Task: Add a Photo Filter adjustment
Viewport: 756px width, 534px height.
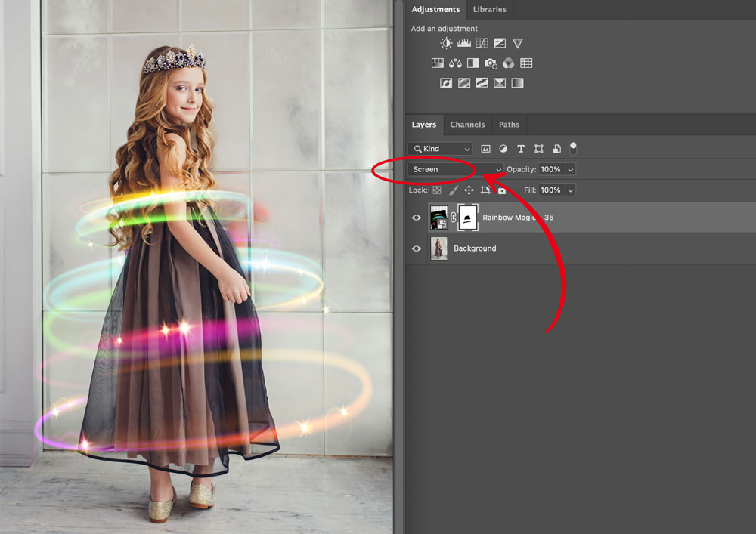Action: coord(491,63)
